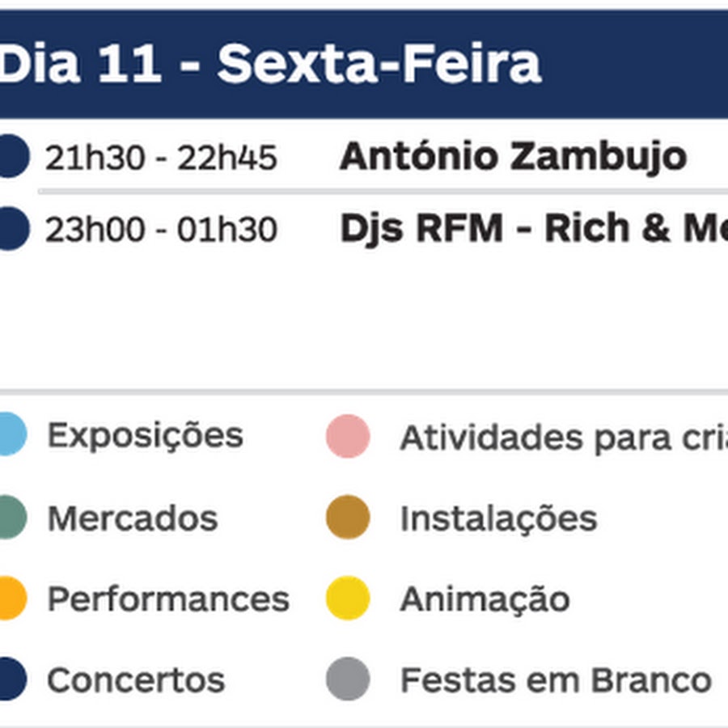The image size is (728, 728).
Task: Click the orange Performances legend dot
Action: coord(11,598)
